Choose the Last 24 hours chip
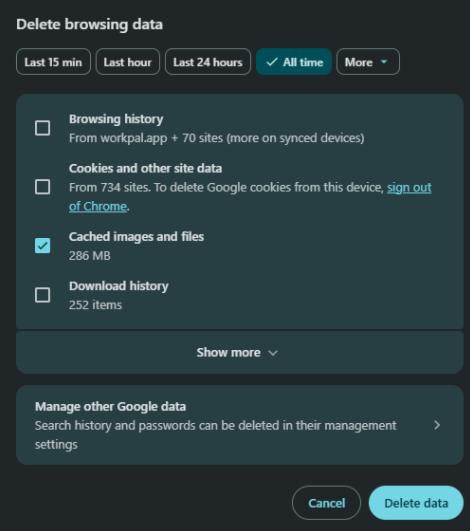This screenshot has height=531, width=470. point(208,62)
